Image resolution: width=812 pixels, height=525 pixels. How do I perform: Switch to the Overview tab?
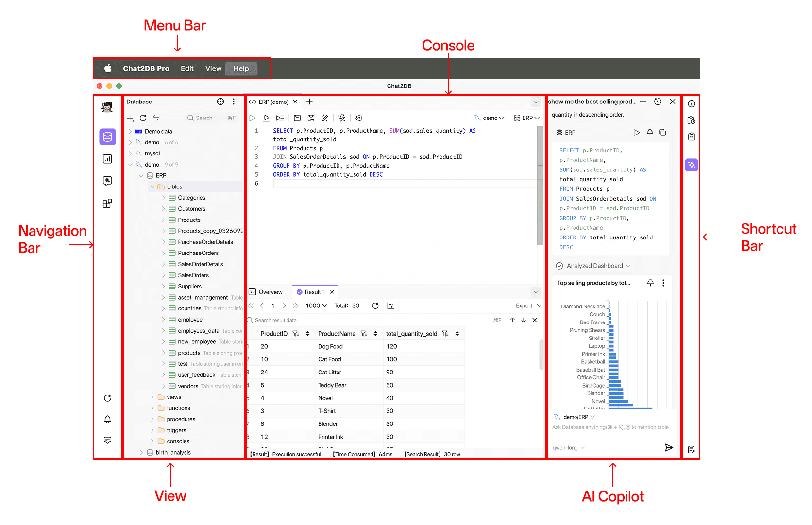point(266,292)
